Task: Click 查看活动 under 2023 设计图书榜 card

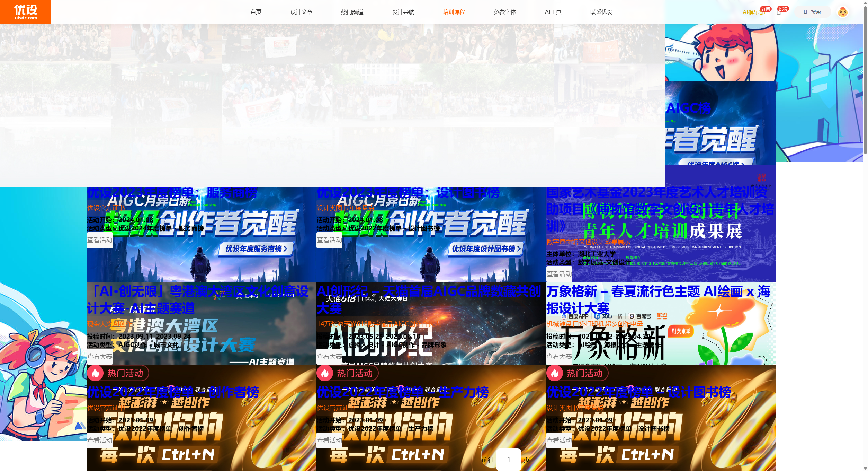Action: pyautogui.click(x=329, y=240)
